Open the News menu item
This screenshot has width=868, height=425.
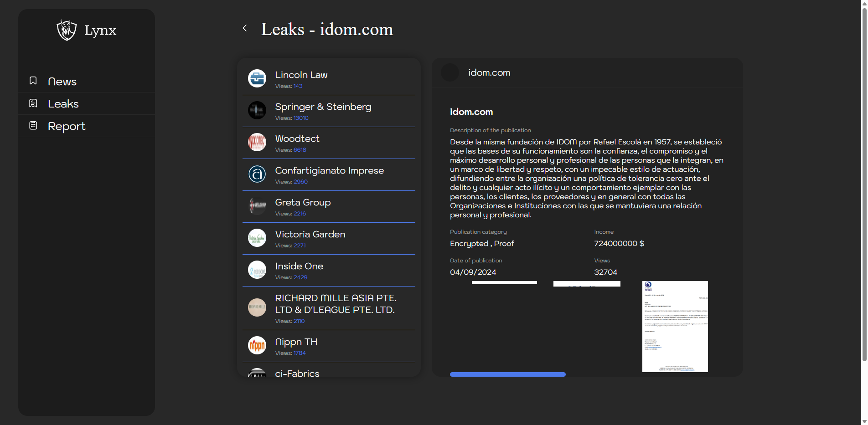[x=62, y=82]
